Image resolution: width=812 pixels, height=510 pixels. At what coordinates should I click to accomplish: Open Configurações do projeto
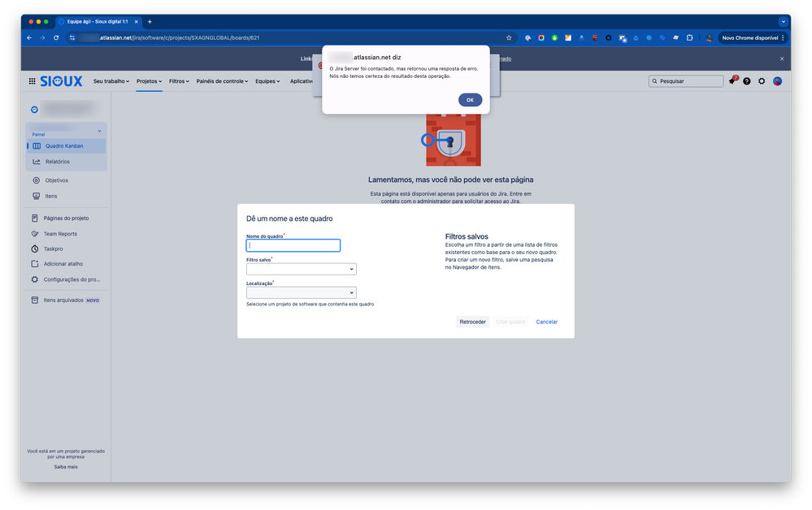click(x=67, y=279)
